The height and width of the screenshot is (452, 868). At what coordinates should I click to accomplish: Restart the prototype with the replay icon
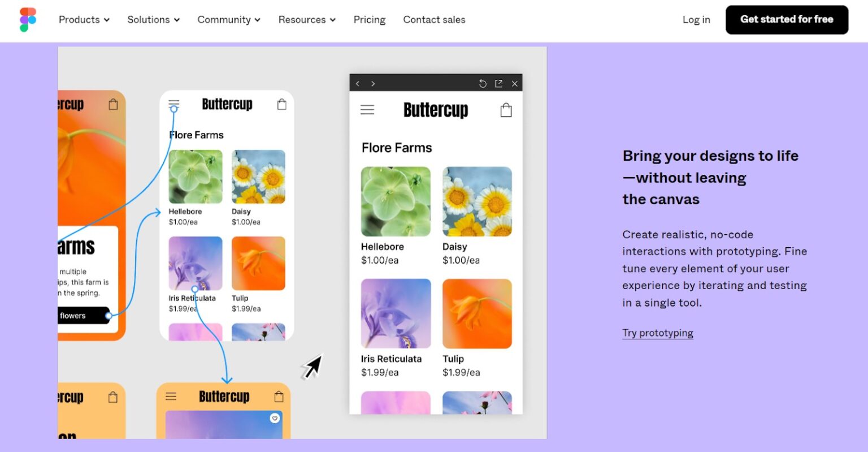click(x=482, y=83)
